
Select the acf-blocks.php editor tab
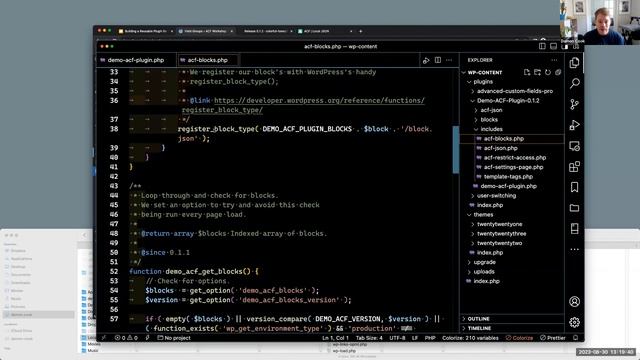(208, 60)
